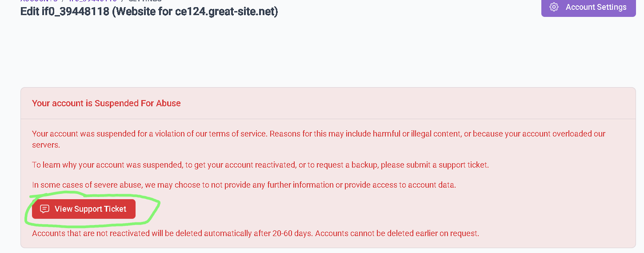The image size is (644, 253).
Task: Open the if0_39448118 breadcrumb link
Action: point(93,1)
